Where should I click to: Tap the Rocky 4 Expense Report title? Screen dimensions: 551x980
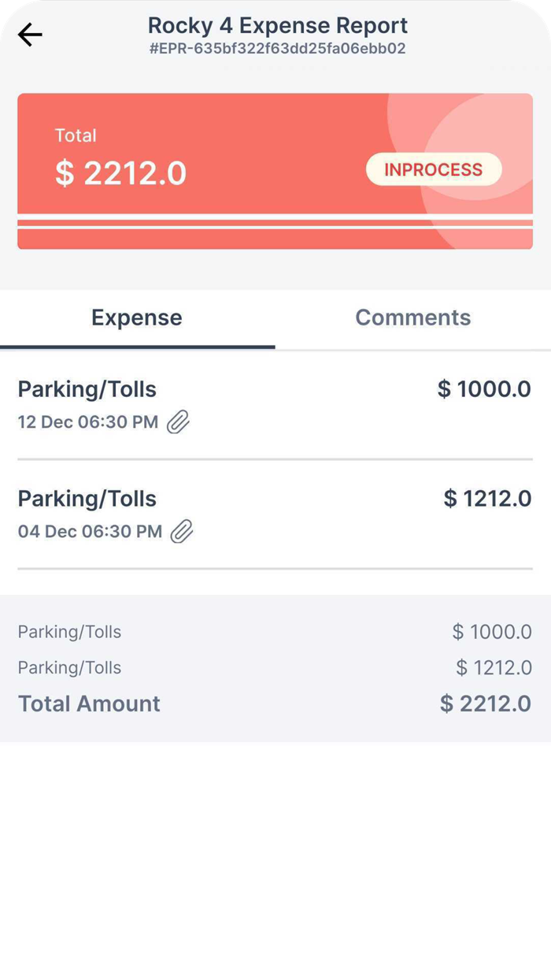pos(277,25)
